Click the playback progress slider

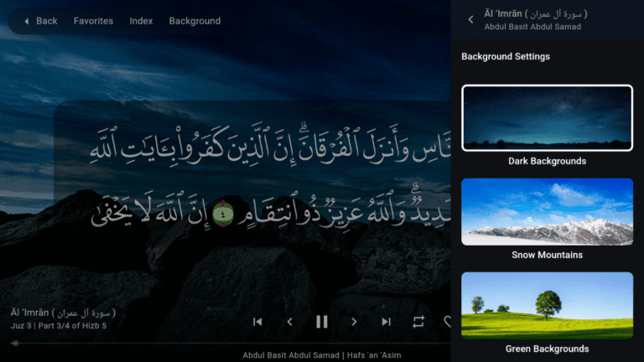tap(231, 343)
